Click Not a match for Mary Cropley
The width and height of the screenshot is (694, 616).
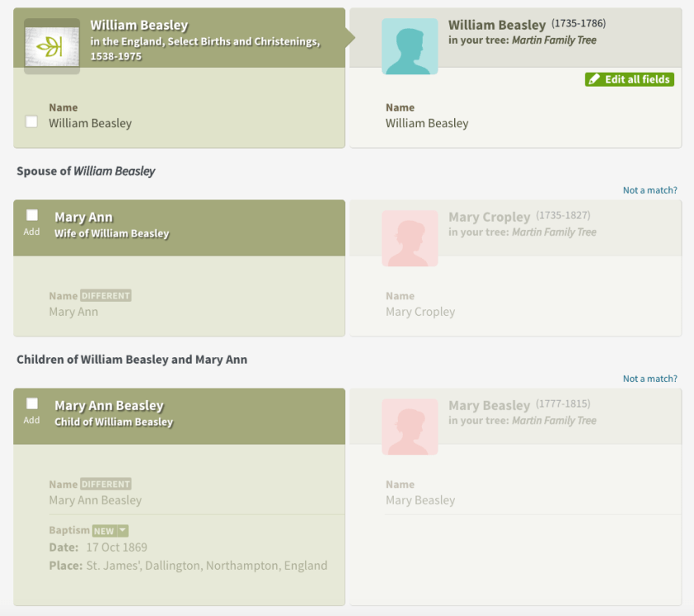pos(649,189)
